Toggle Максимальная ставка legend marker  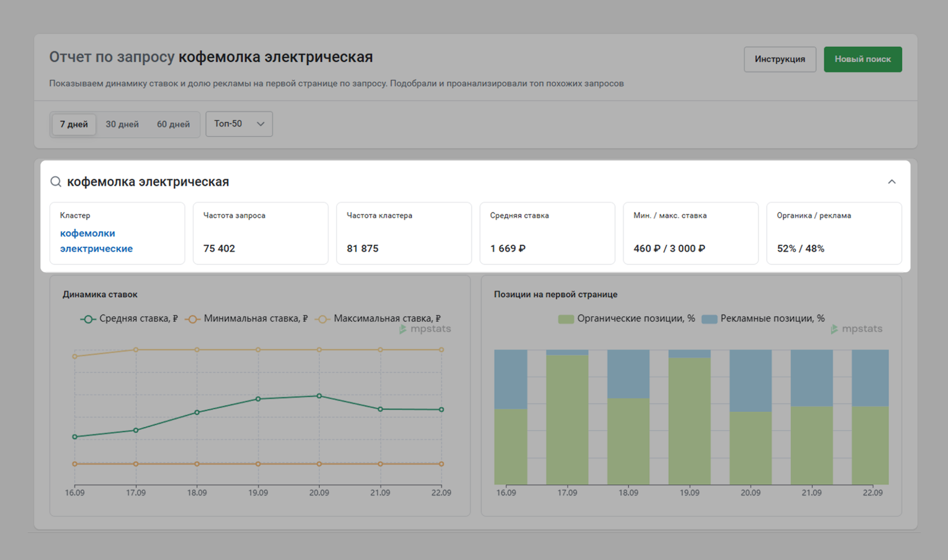click(x=322, y=319)
